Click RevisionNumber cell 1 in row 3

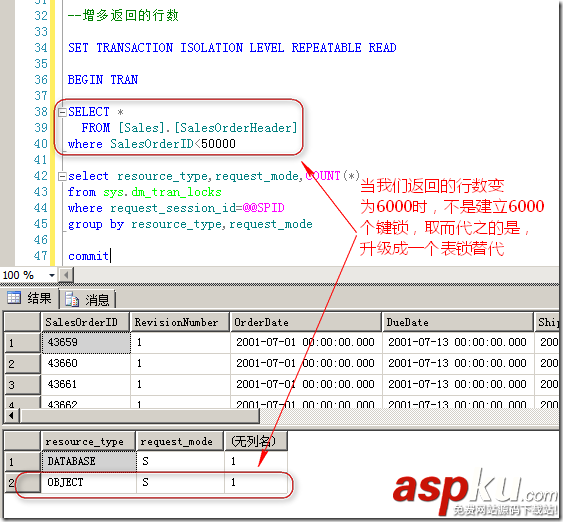180,384
